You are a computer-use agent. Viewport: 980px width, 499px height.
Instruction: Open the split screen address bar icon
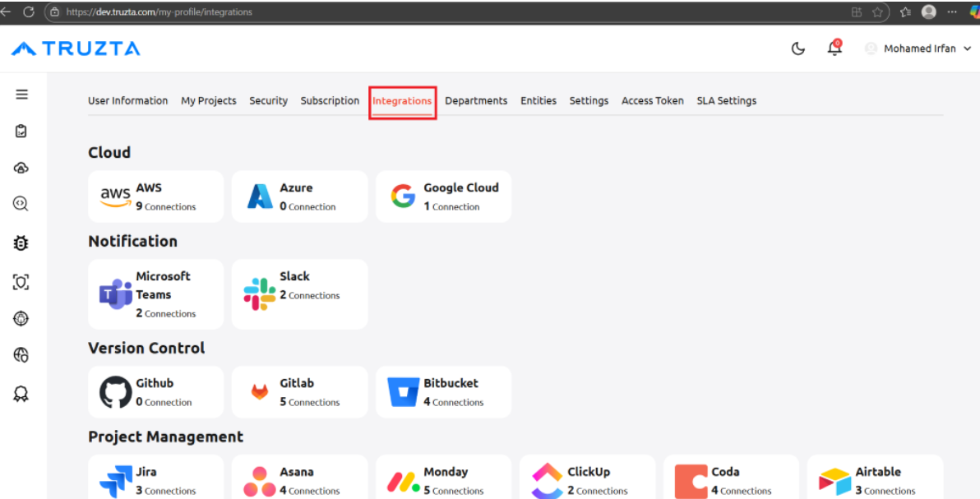856,12
